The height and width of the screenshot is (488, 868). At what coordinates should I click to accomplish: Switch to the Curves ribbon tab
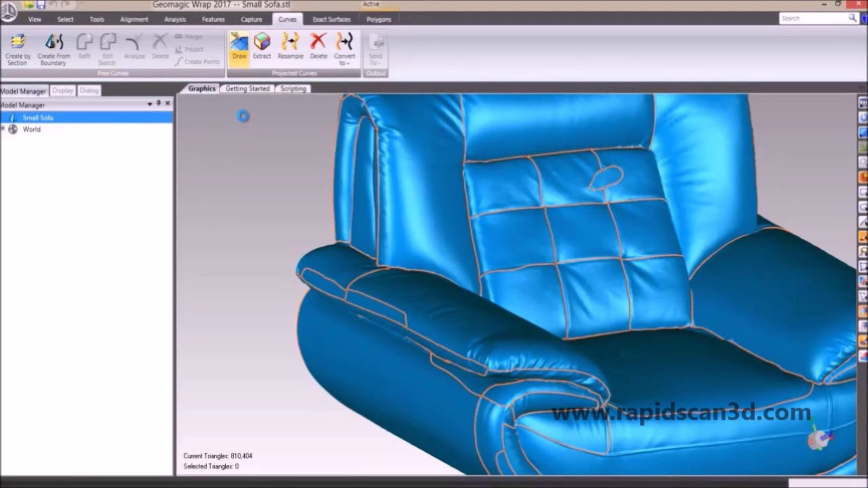pos(287,19)
